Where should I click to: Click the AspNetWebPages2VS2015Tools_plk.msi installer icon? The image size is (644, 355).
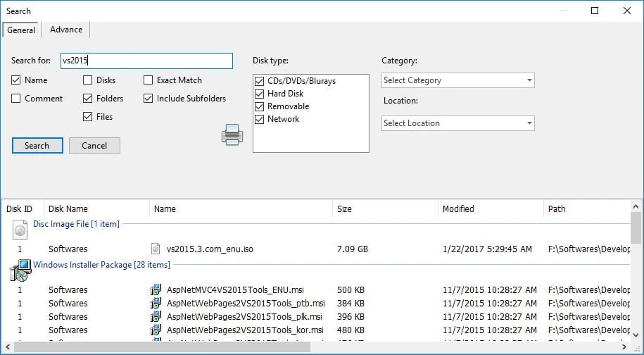[x=156, y=316]
